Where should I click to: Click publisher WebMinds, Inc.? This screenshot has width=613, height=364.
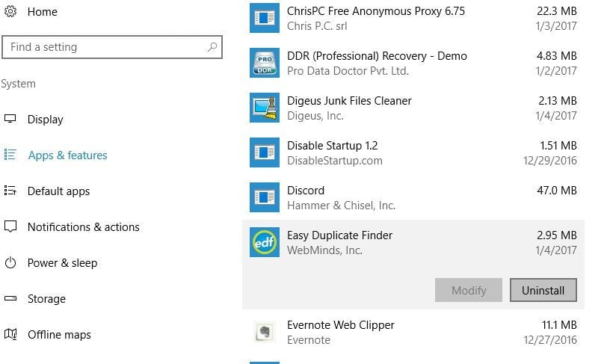(324, 250)
